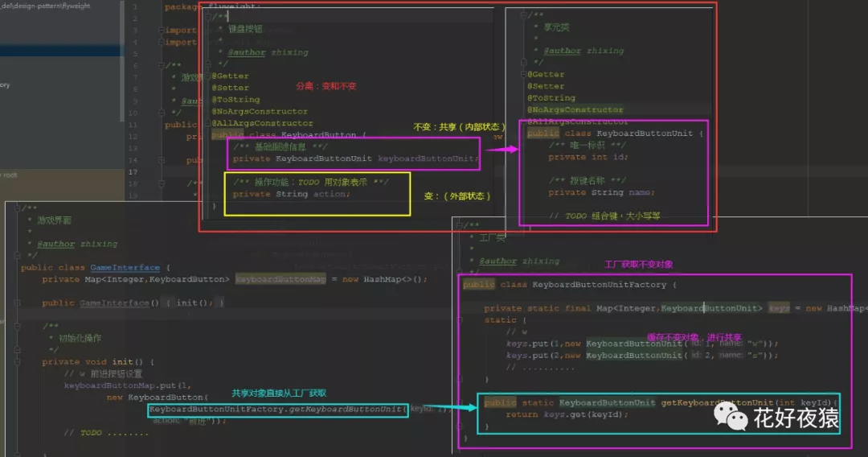Image resolution: width=868 pixels, height=457 pixels.
Task: Click @Setter annotation on KeyboardButton class
Action: [231, 88]
